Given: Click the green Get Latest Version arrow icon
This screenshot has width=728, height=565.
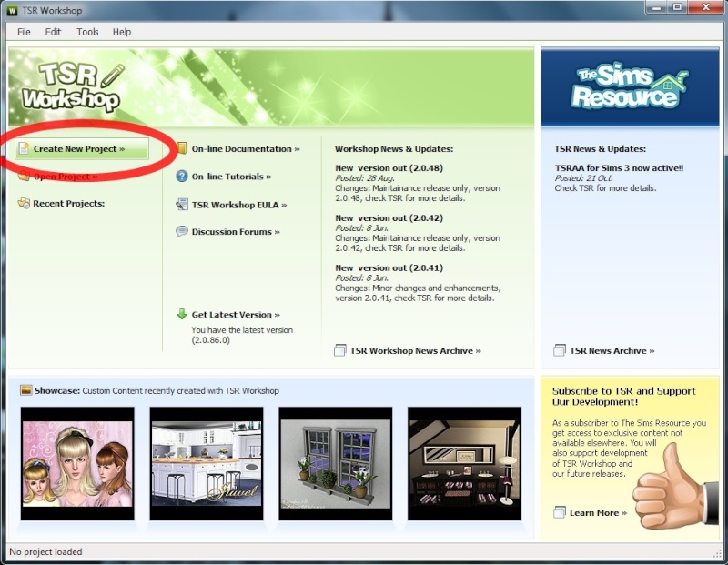Looking at the screenshot, I should 182,314.
